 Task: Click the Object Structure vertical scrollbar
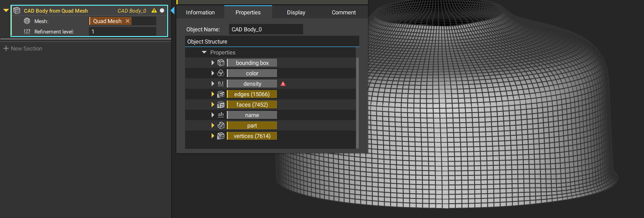(x=357, y=102)
